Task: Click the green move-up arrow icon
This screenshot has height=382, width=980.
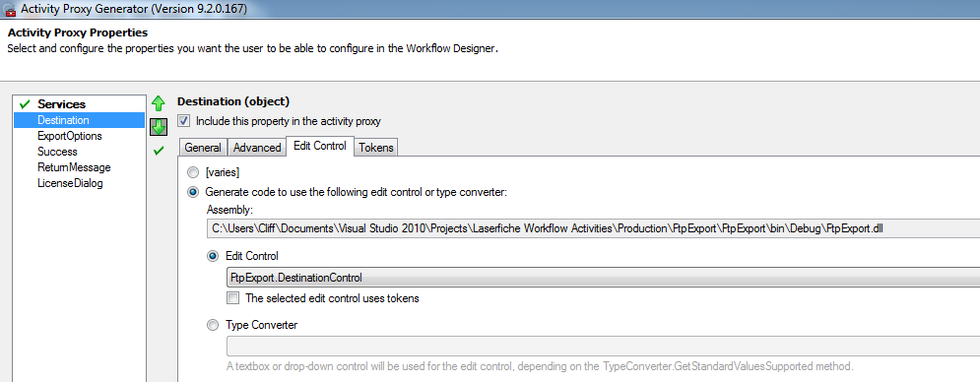Action: 159,103
